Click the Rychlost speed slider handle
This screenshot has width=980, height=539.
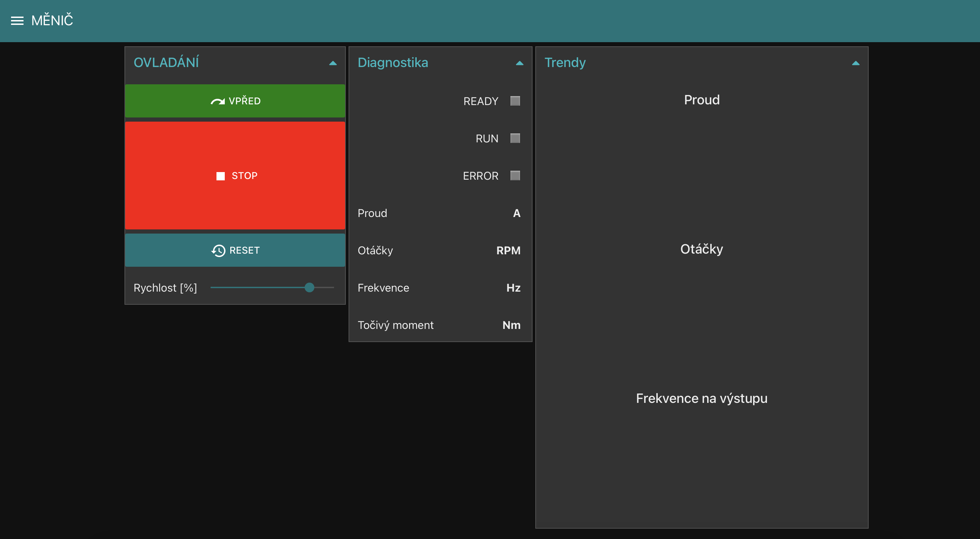(309, 288)
